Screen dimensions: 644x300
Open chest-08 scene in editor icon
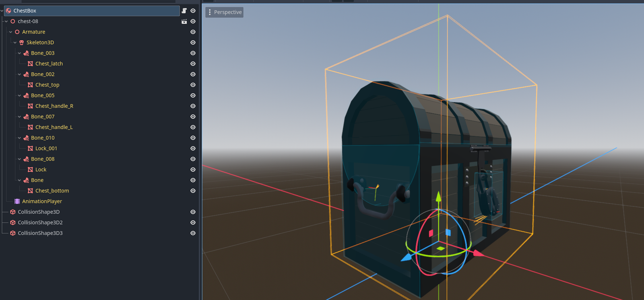pyautogui.click(x=184, y=21)
